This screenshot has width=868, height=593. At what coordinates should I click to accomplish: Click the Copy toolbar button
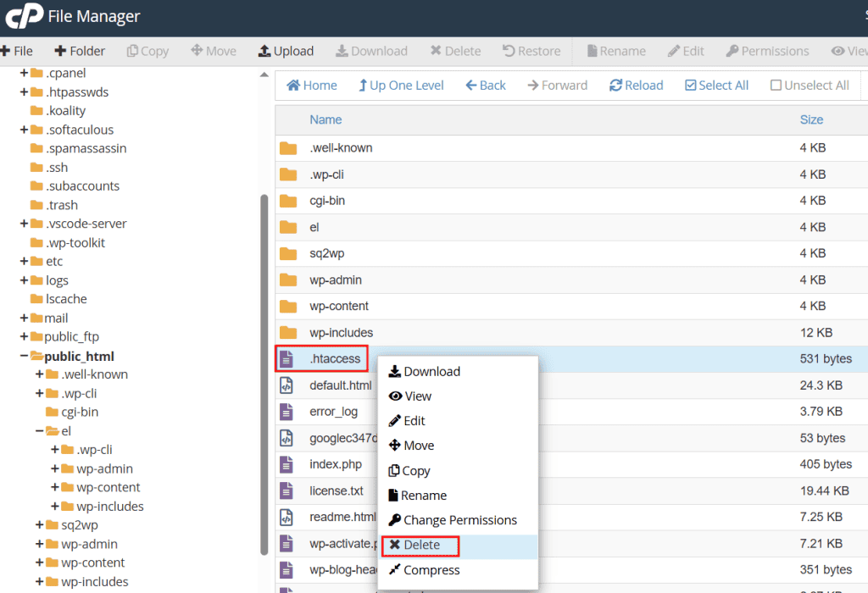click(x=147, y=51)
